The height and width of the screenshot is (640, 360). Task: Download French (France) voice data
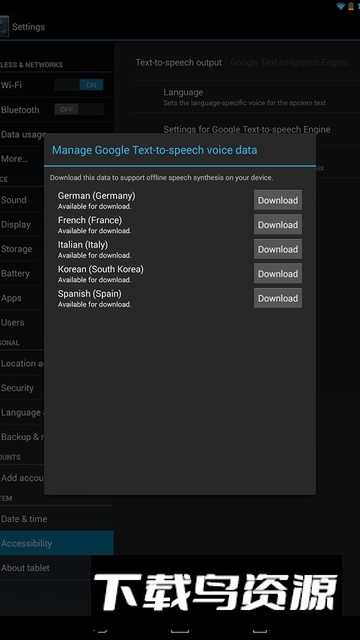click(278, 224)
